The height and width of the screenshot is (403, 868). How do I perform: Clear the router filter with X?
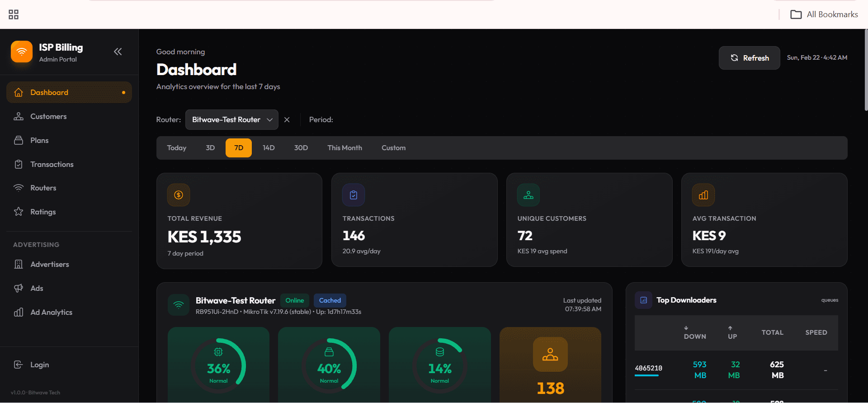point(287,119)
